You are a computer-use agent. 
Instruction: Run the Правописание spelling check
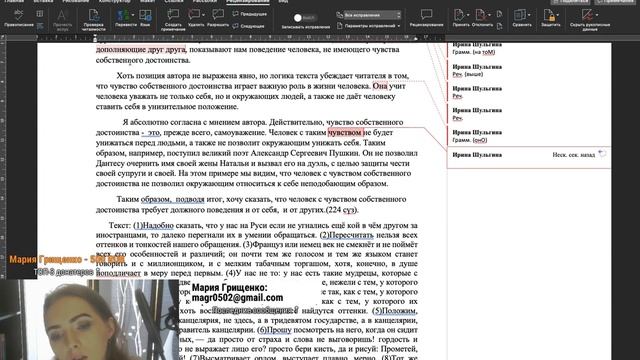click(x=18, y=18)
